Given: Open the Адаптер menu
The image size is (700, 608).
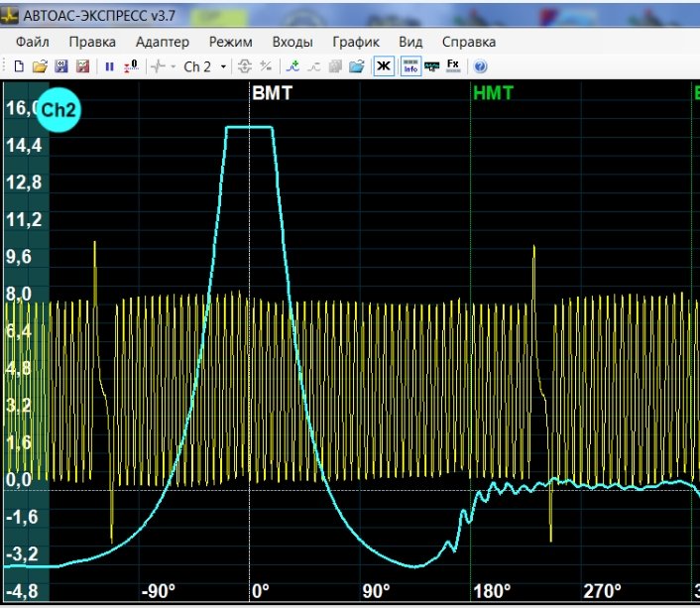Looking at the screenshot, I should click(162, 42).
